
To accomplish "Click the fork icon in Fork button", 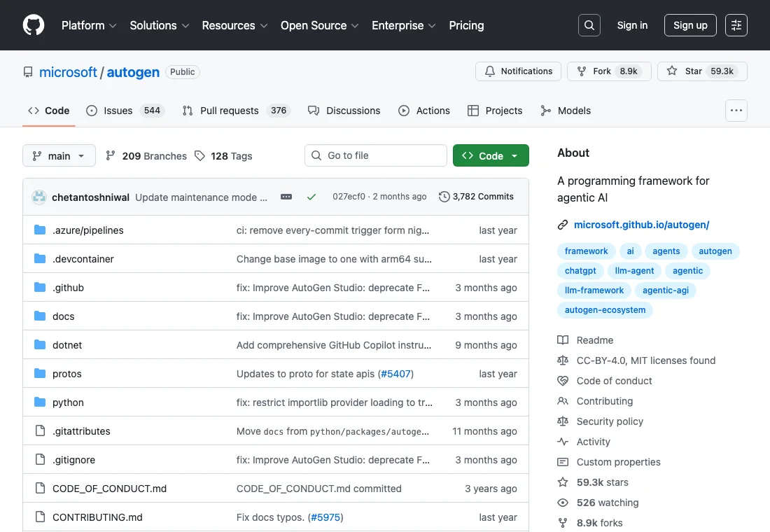I will coord(582,71).
